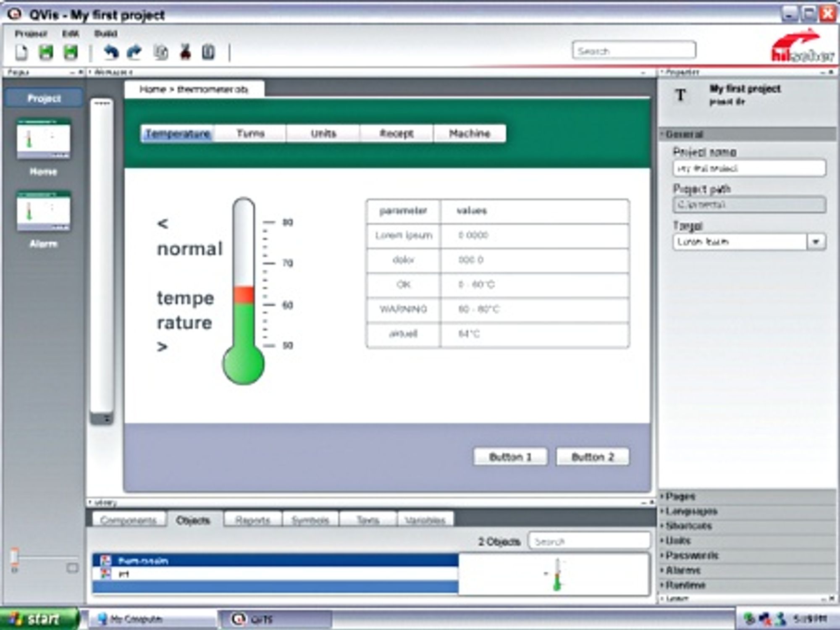This screenshot has height=630, width=840.
Task: Click the paste clipboard icon
Action: pyautogui.click(x=208, y=52)
